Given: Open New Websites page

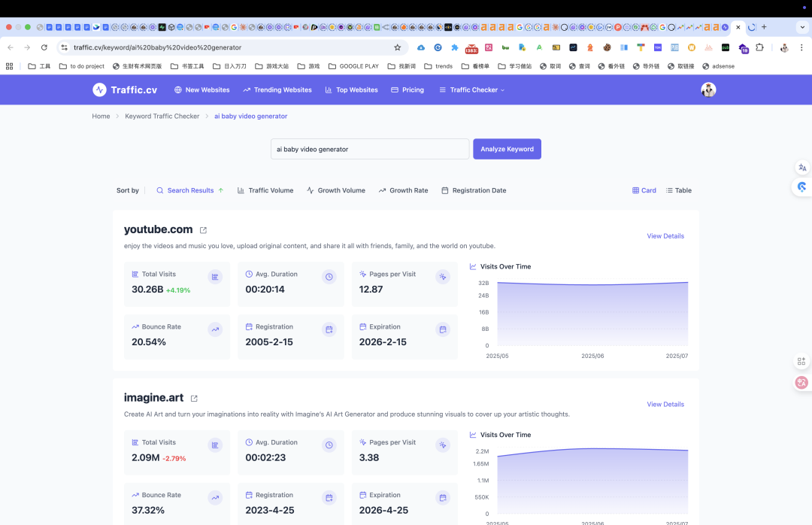Looking at the screenshot, I should pyautogui.click(x=202, y=90).
